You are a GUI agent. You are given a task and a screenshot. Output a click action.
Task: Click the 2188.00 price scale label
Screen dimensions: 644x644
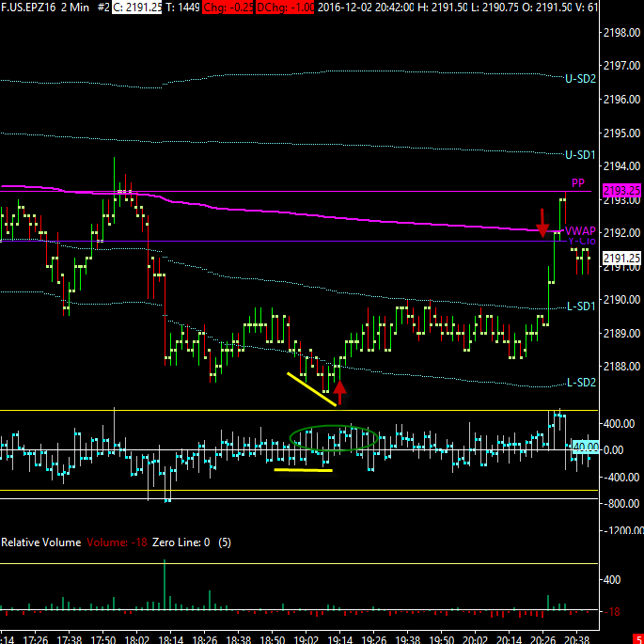621,366
